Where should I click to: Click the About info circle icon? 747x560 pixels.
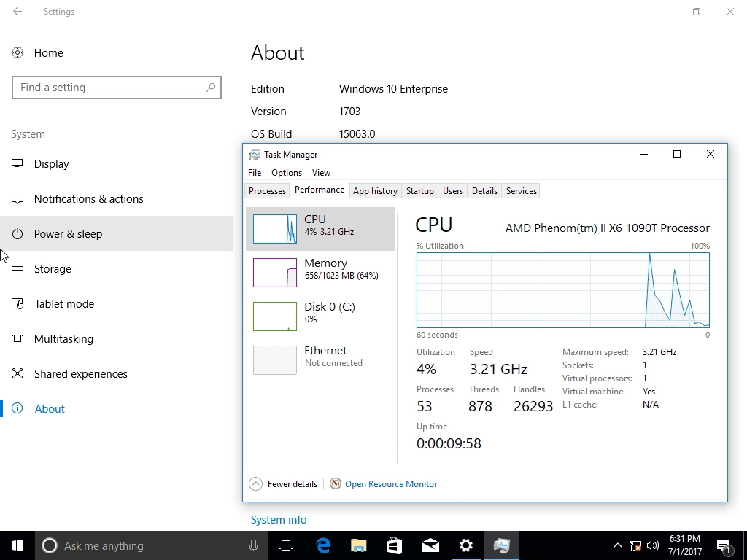pos(18,408)
